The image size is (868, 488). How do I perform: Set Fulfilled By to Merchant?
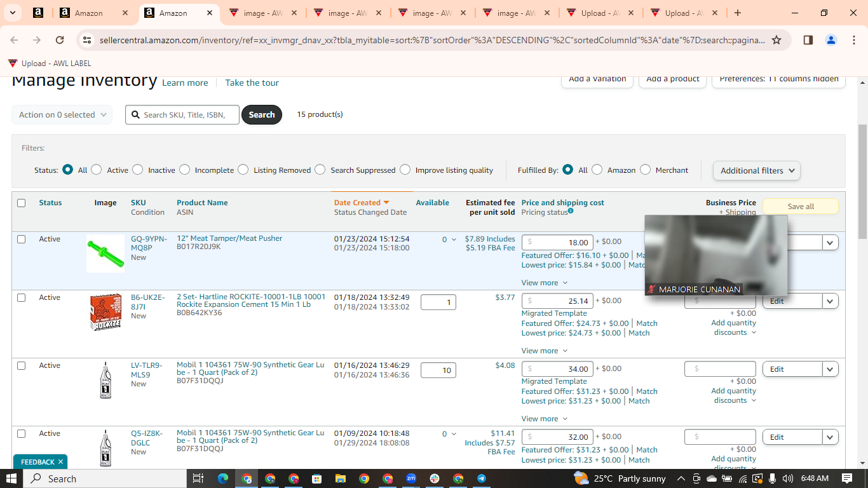(646, 170)
